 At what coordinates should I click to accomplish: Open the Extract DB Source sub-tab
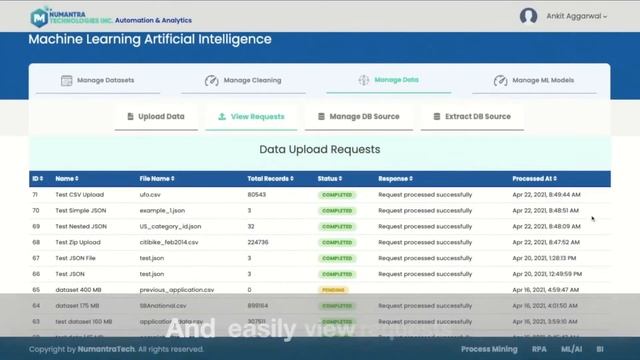click(472, 117)
